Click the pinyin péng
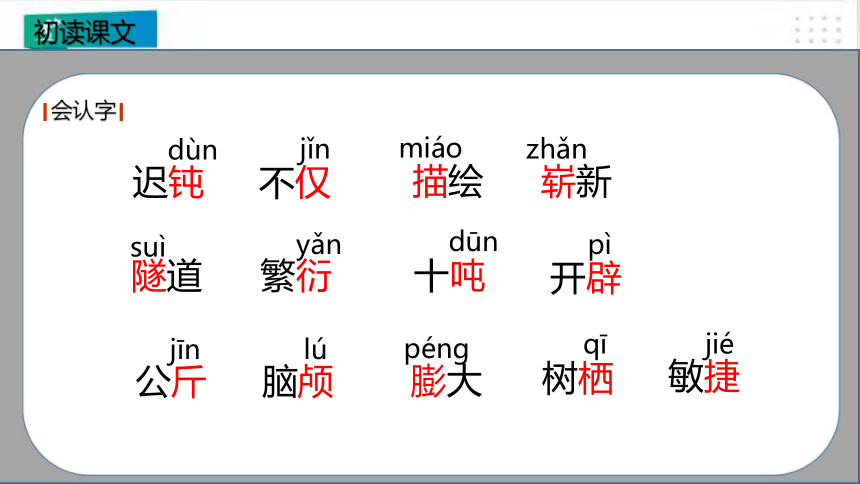860x484 pixels. tap(437, 350)
